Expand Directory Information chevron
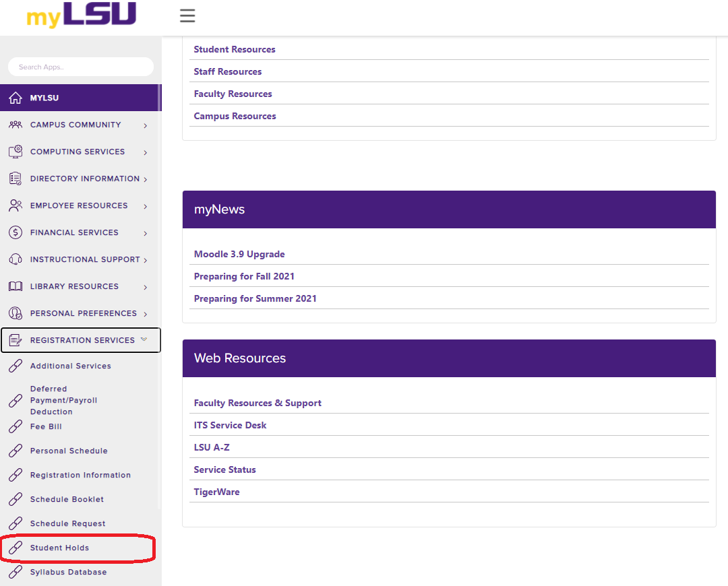 146,180
